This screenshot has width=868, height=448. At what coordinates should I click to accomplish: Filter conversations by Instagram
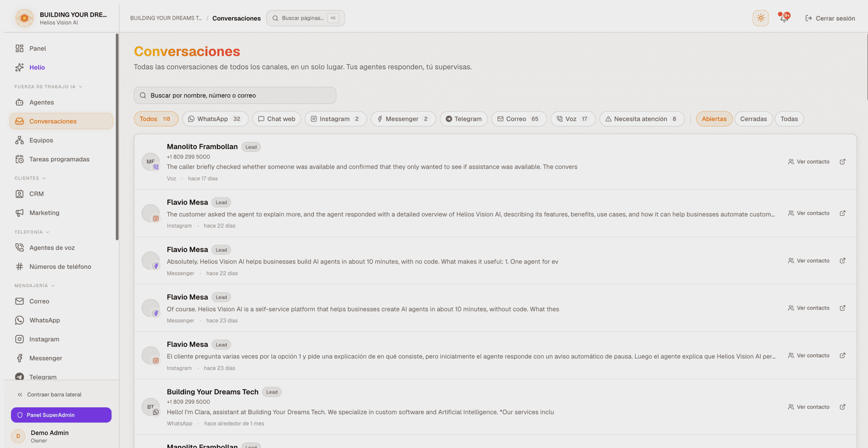tap(336, 119)
